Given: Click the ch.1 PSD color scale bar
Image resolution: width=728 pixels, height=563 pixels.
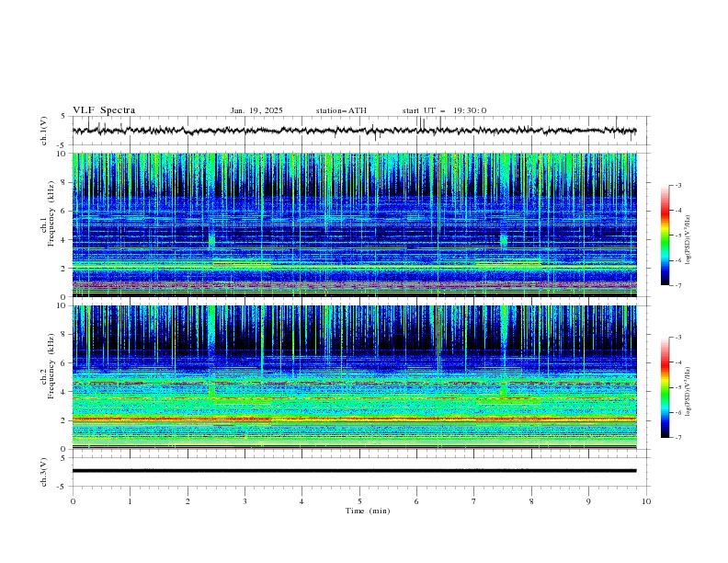Looking at the screenshot, I should 665,236.
